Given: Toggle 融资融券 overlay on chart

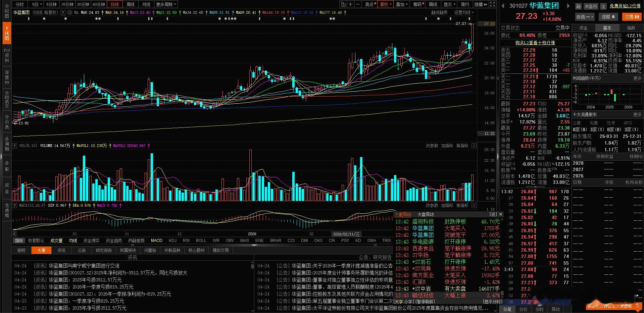Looking at the screenshot, I should tap(439, 12).
